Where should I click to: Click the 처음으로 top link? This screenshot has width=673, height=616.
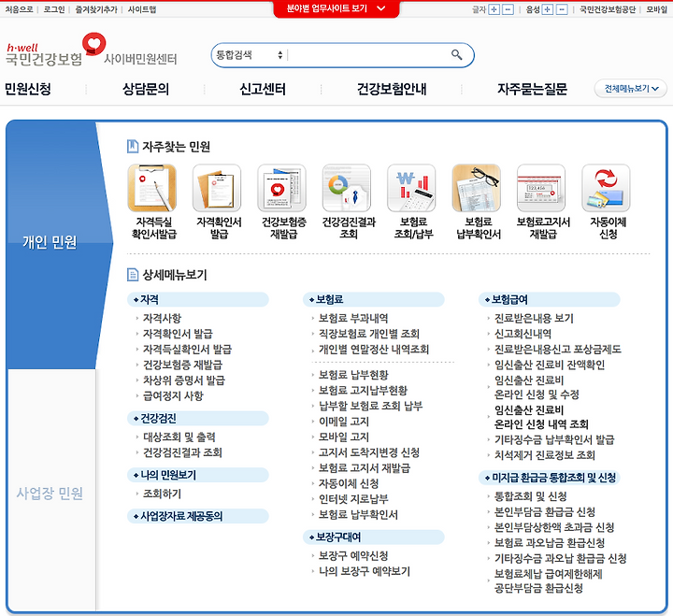point(19,9)
